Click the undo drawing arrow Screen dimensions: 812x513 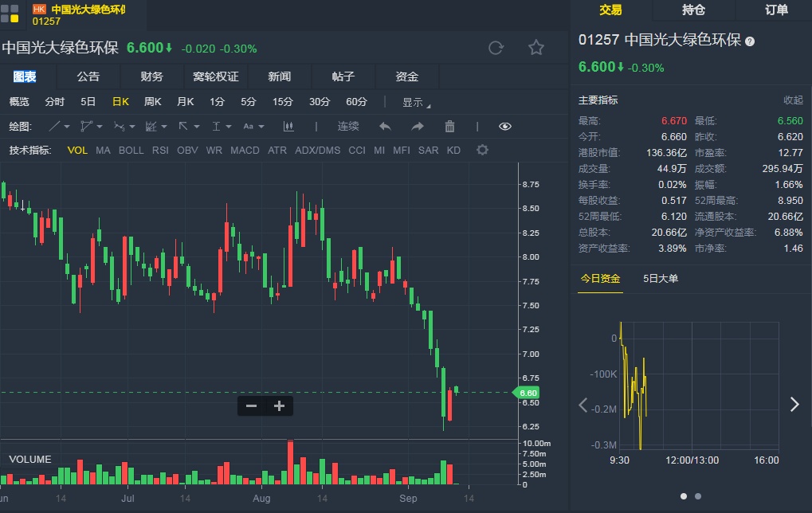coord(385,126)
